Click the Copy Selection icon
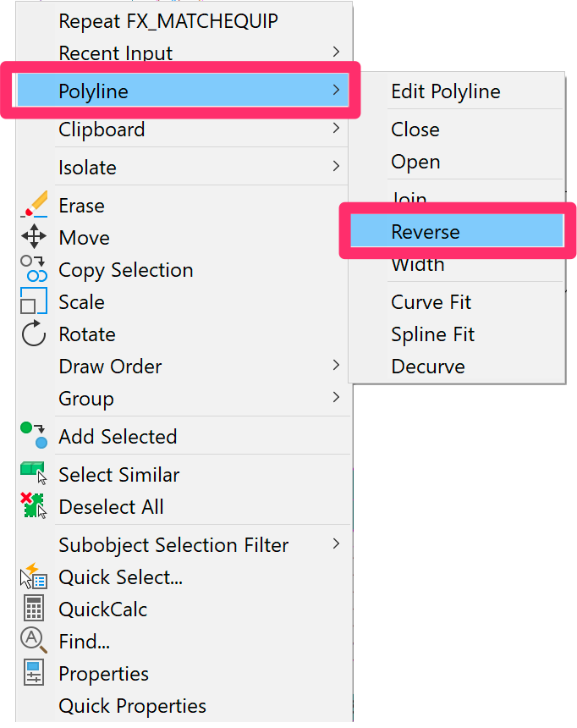The height and width of the screenshot is (728, 577). (x=34, y=268)
